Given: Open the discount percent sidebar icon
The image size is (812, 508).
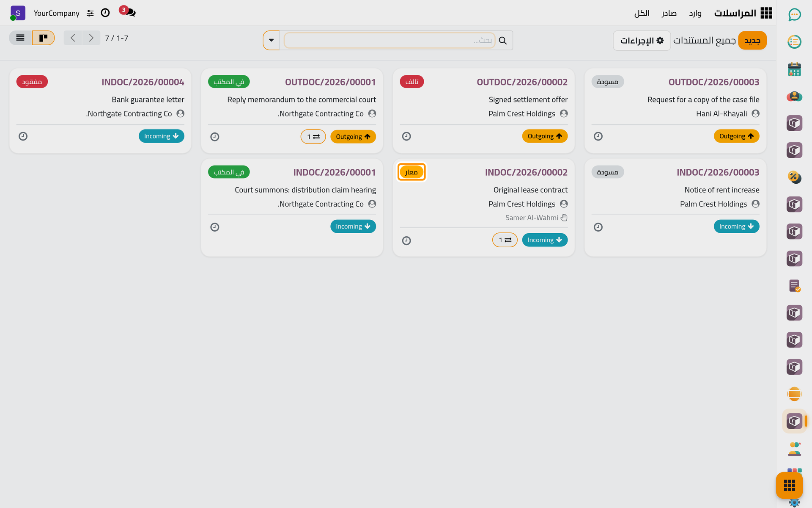Looking at the screenshot, I should tap(794, 177).
